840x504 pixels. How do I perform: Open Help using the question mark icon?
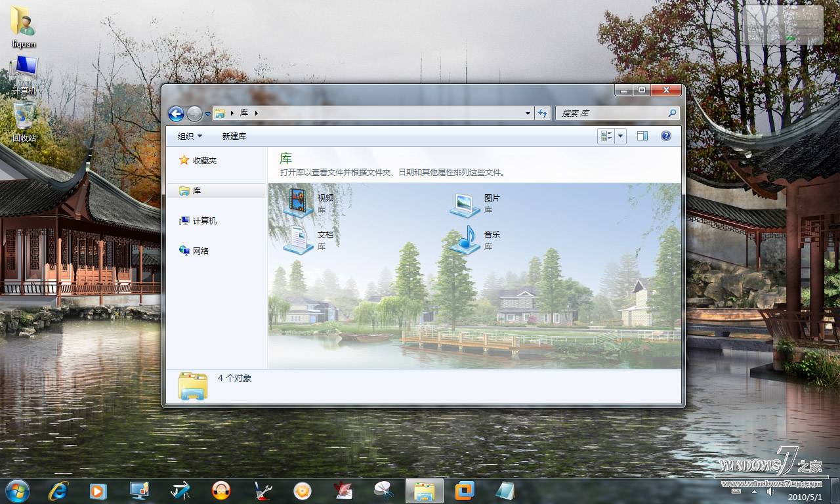pyautogui.click(x=665, y=136)
